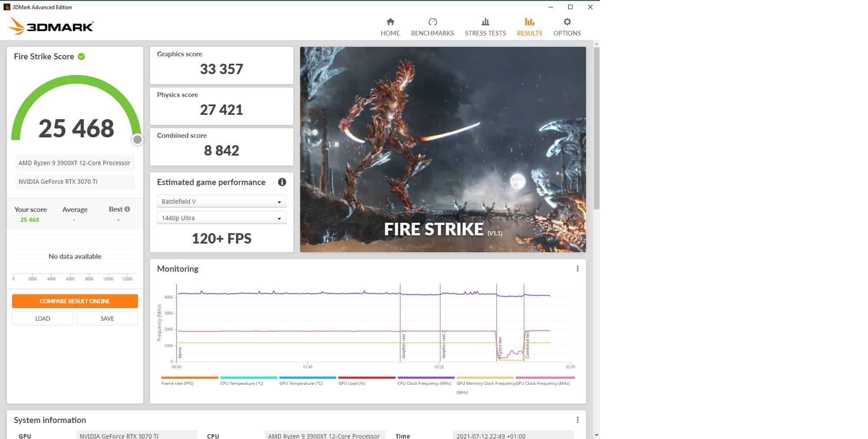The image size is (868, 439).
Task: Click the score gauge end knob
Action: pyautogui.click(x=138, y=140)
